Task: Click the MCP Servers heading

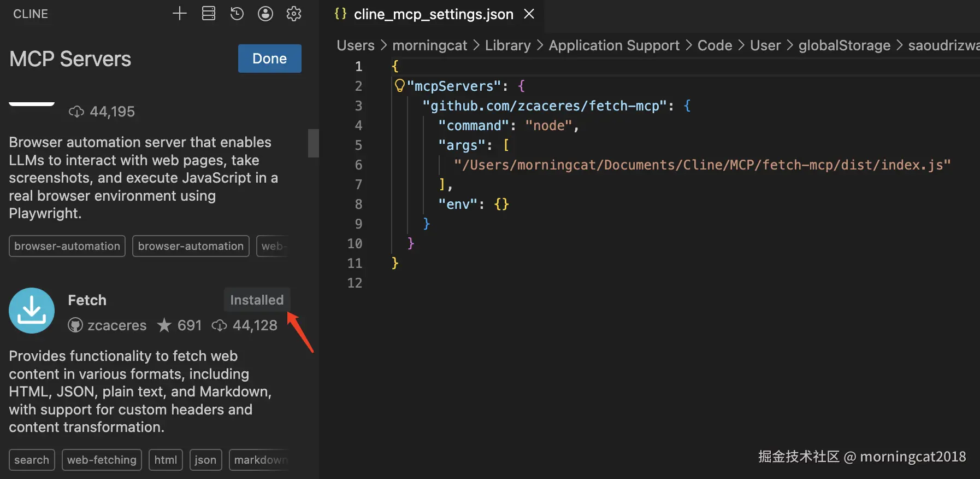Action: 70,59
